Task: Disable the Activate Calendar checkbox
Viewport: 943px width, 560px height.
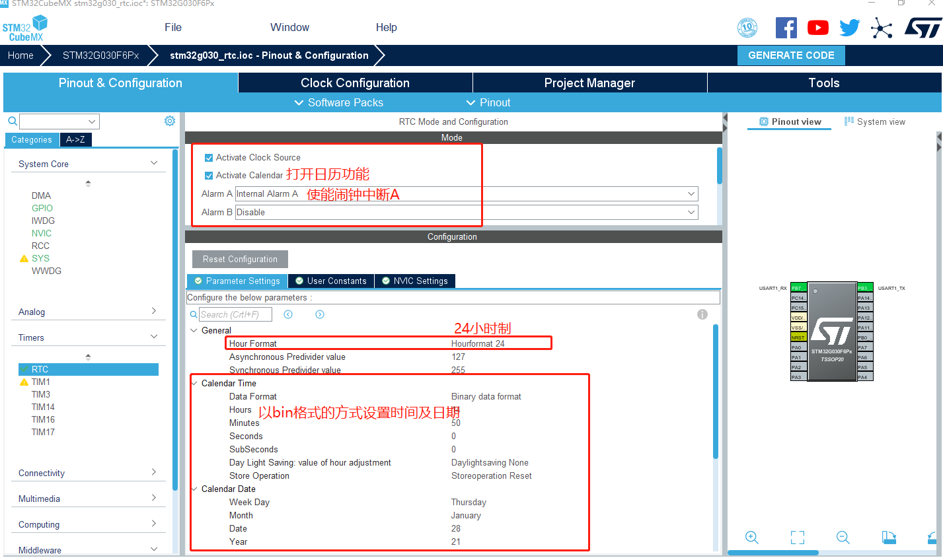Action: click(208, 175)
